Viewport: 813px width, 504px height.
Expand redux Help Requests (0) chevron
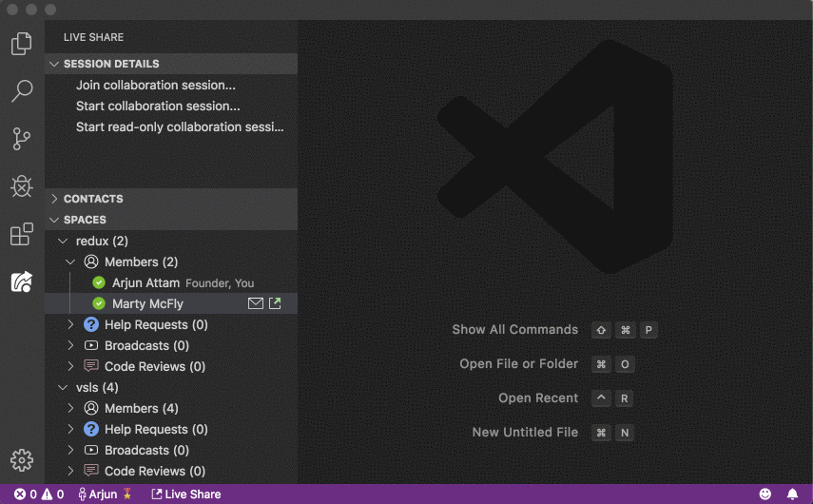(70, 324)
